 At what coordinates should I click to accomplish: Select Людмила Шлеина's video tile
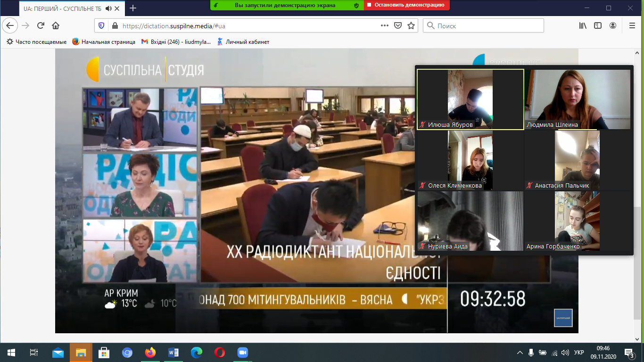pyautogui.click(x=578, y=99)
